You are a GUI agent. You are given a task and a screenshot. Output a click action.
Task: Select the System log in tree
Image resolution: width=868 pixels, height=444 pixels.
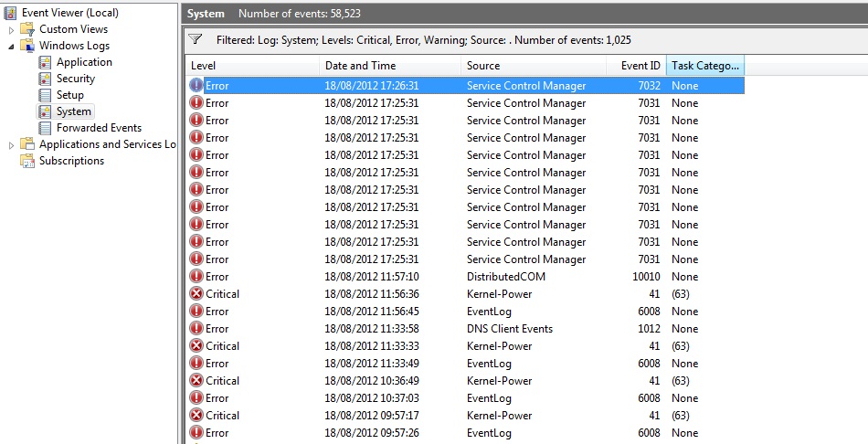[x=73, y=111]
